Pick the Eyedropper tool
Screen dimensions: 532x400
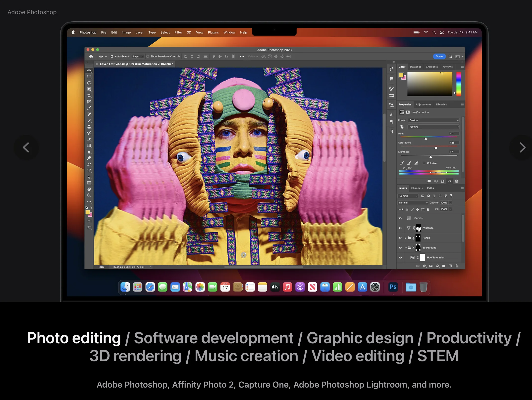[89, 108]
